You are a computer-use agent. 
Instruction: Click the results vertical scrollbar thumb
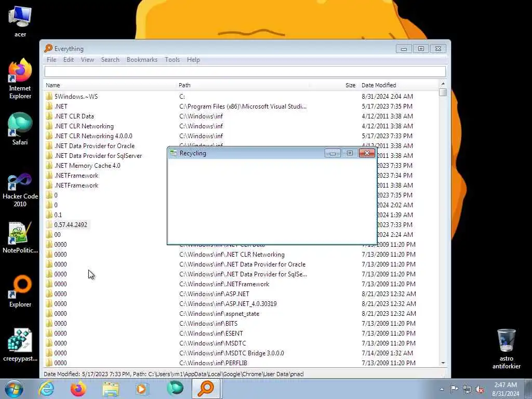coord(443,92)
